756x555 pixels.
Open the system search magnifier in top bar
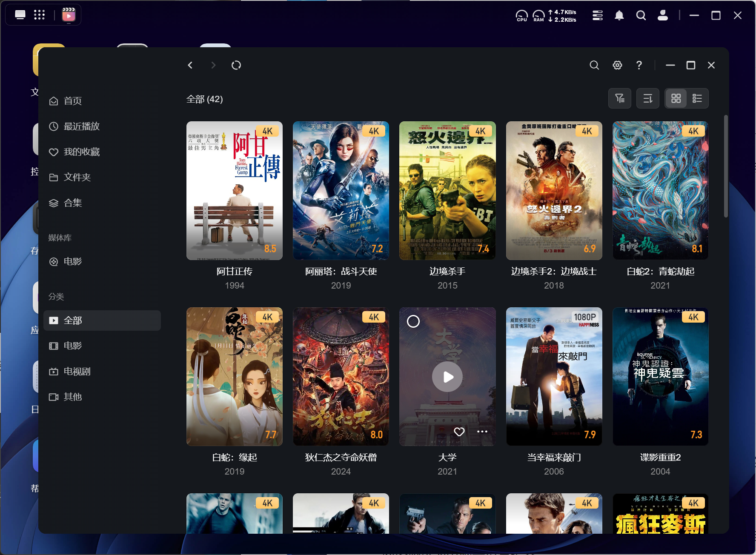pos(641,16)
